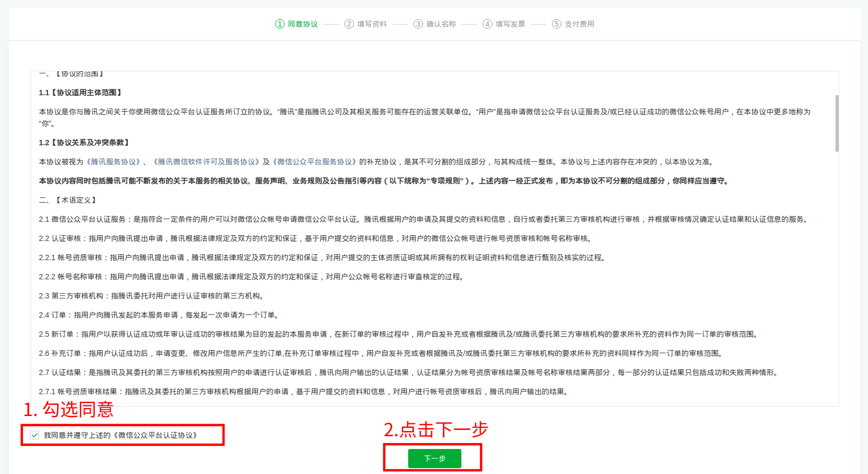Click clause text 2.2 认证审核
Viewport: 868px width, 474px height.
[316, 238]
